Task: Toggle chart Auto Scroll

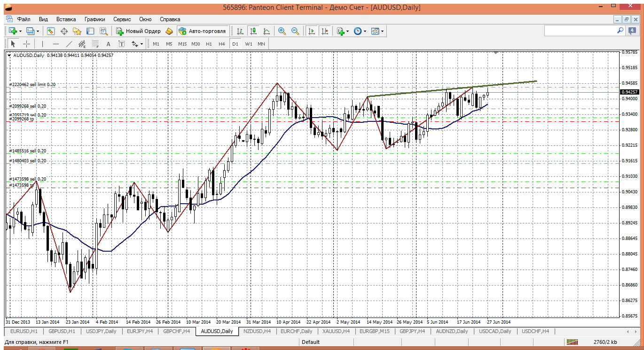Action: (311, 31)
